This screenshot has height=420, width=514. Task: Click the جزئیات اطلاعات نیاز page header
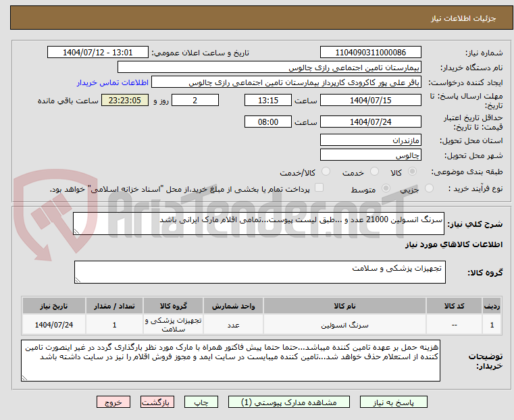coord(463,18)
